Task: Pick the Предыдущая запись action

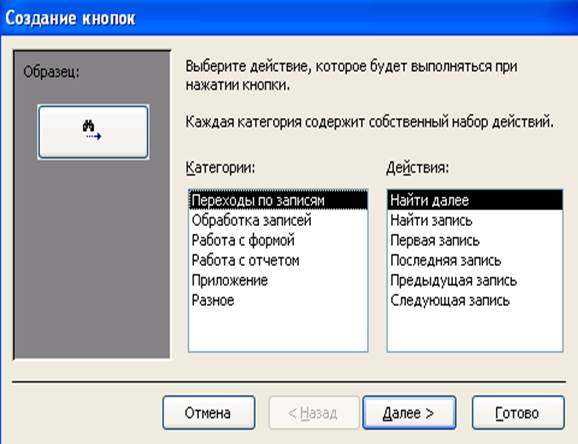Action: pyautogui.click(x=475, y=280)
